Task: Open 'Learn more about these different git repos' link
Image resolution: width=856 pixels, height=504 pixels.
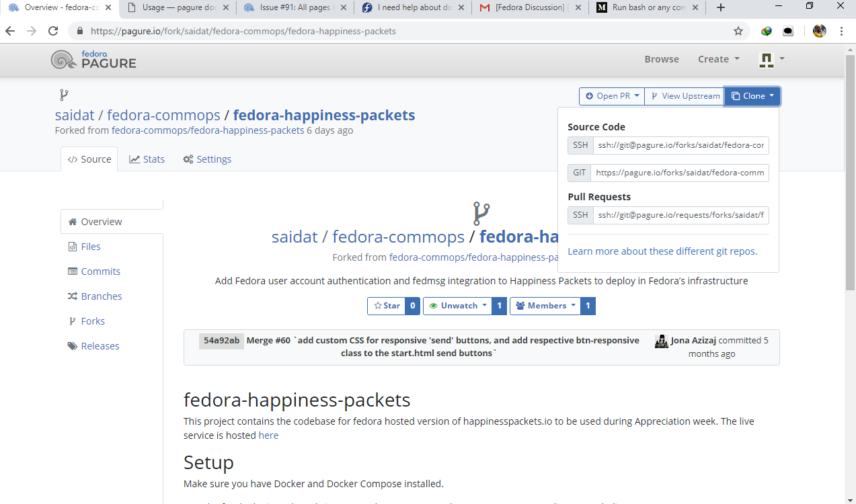Action: tap(662, 251)
